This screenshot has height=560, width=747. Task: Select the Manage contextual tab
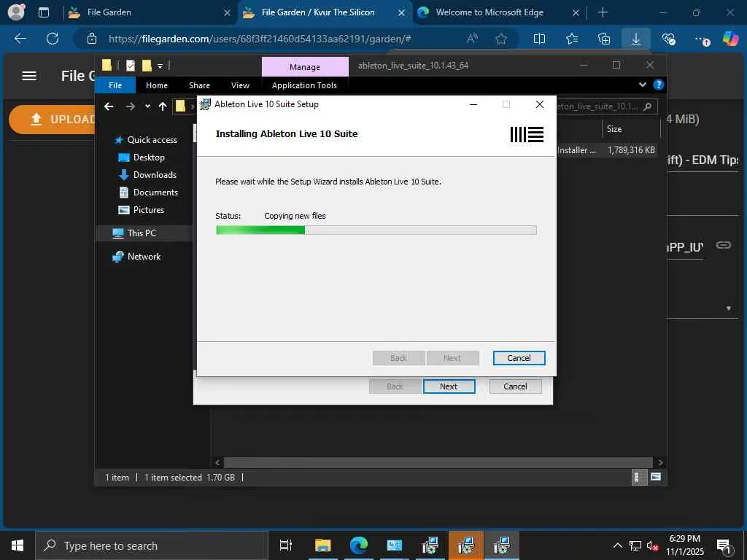pos(305,67)
